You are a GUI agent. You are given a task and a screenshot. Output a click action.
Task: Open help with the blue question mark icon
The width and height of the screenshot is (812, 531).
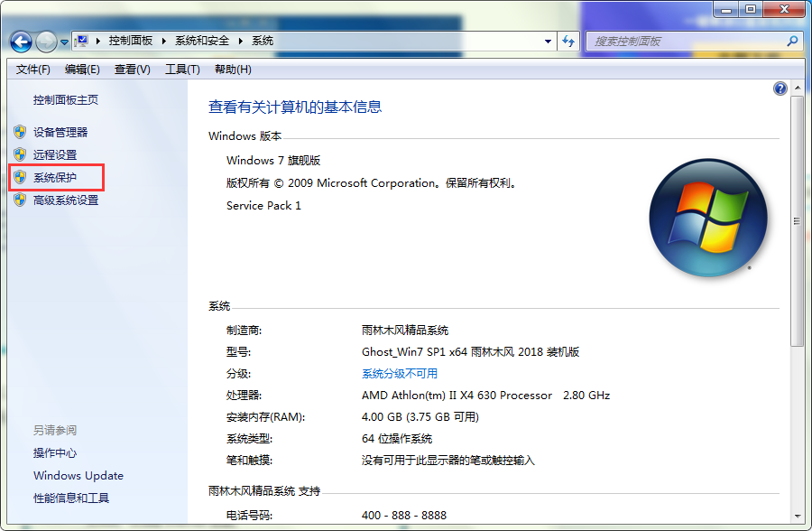click(x=780, y=88)
